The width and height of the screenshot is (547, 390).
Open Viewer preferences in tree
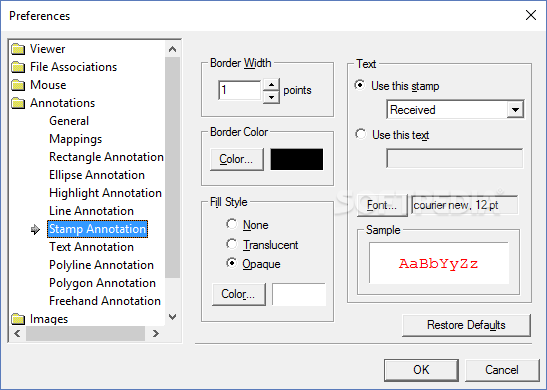coord(47,49)
